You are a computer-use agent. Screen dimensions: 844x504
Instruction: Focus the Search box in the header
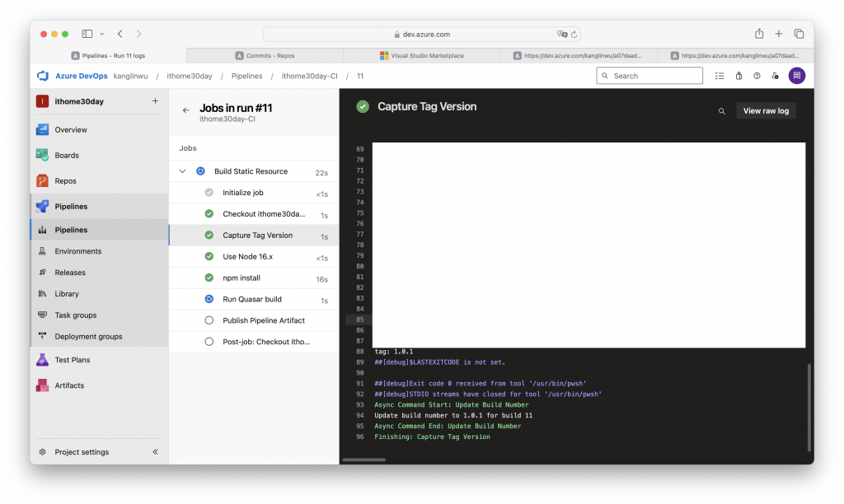649,76
